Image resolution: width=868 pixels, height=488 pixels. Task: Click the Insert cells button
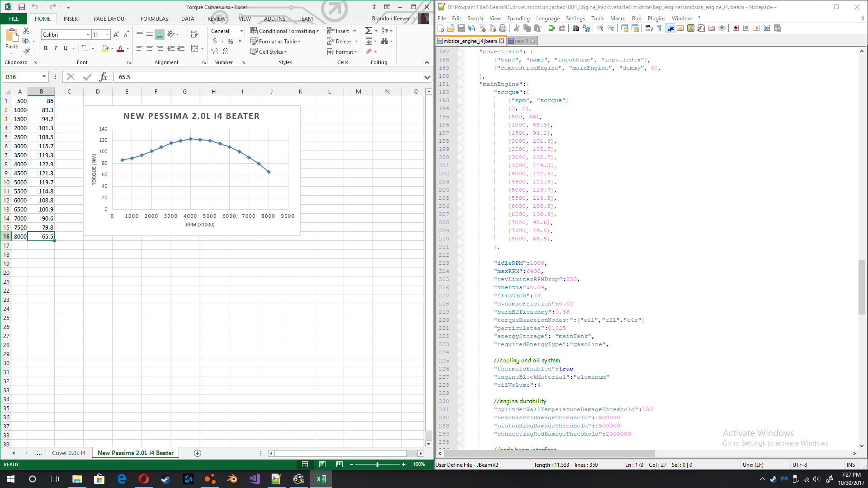[x=342, y=31]
